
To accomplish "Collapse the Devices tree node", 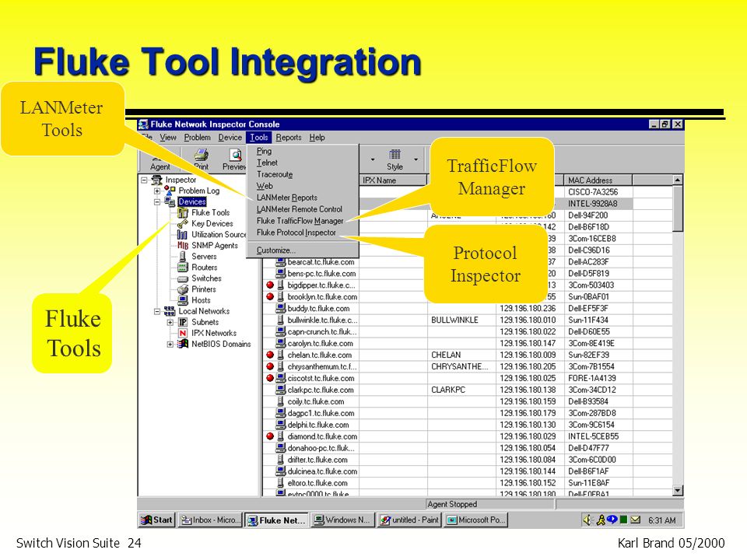I will click(x=156, y=202).
